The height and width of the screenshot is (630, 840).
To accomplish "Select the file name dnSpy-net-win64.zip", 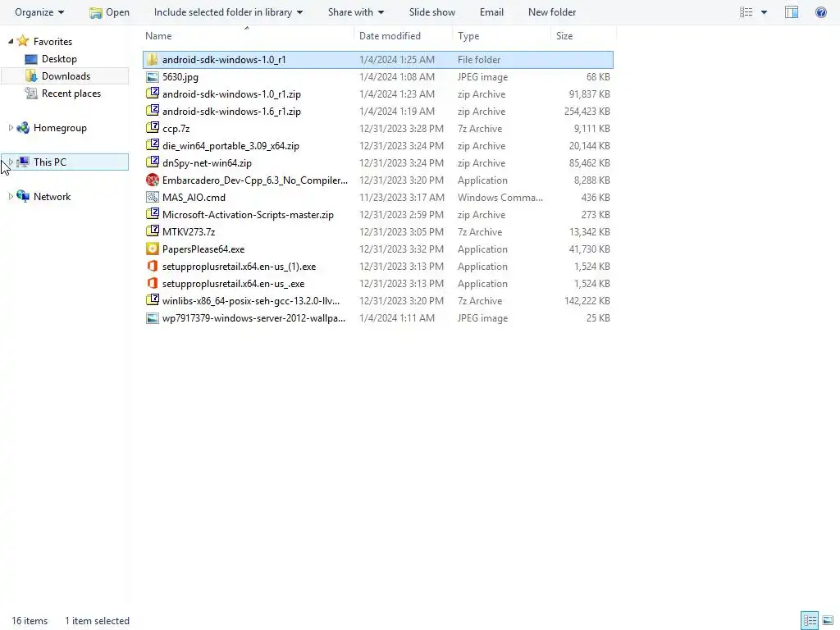I will (207, 163).
